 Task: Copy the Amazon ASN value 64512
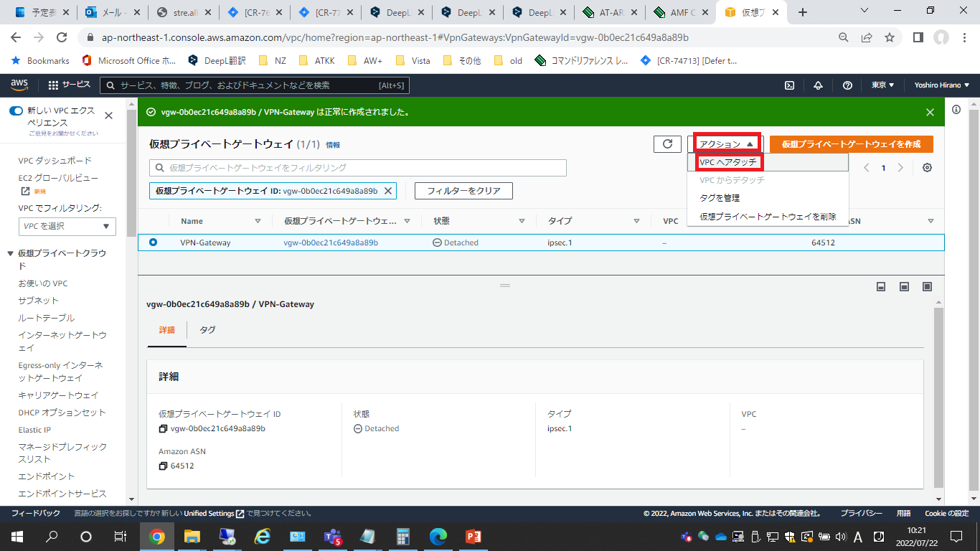pos(163,466)
